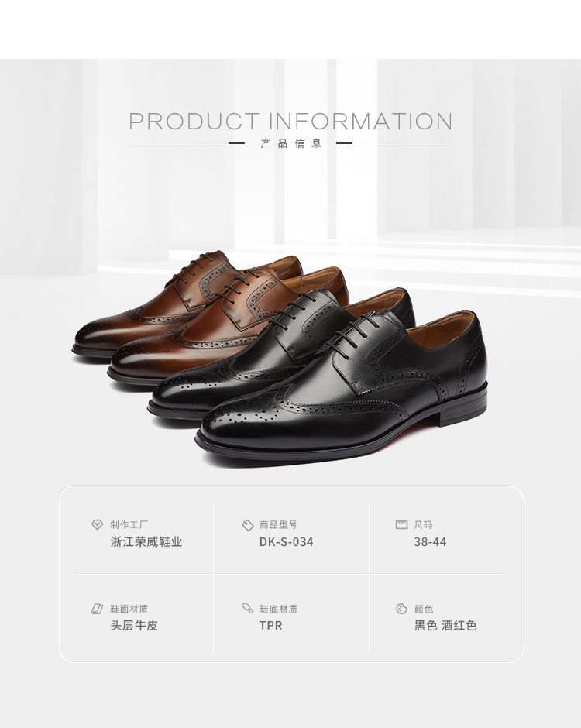Click the diamond icon beside 制作工厂

[x=97, y=524]
